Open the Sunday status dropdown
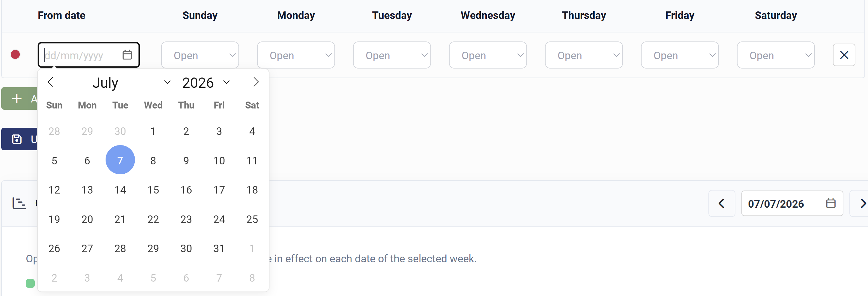Screen dimensions: 868x296 pos(200,55)
